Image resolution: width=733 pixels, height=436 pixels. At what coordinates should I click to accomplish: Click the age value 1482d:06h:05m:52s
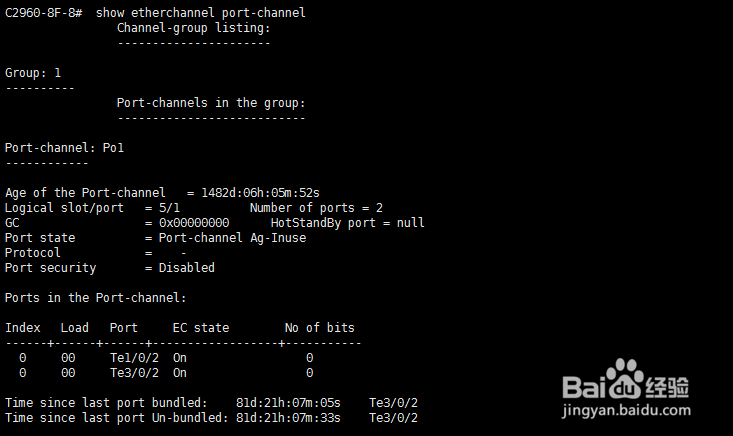pos(260,193)
